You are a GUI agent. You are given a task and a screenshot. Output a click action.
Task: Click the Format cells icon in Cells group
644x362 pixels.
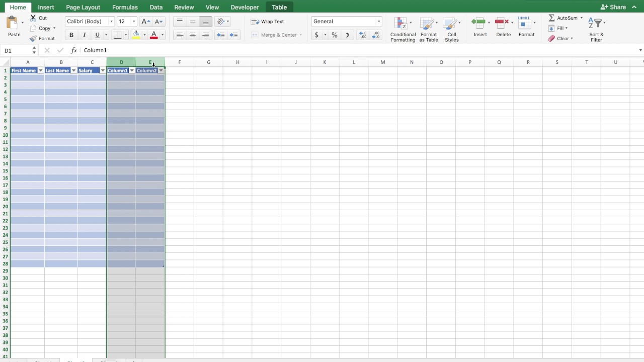[x=525, y=23]
